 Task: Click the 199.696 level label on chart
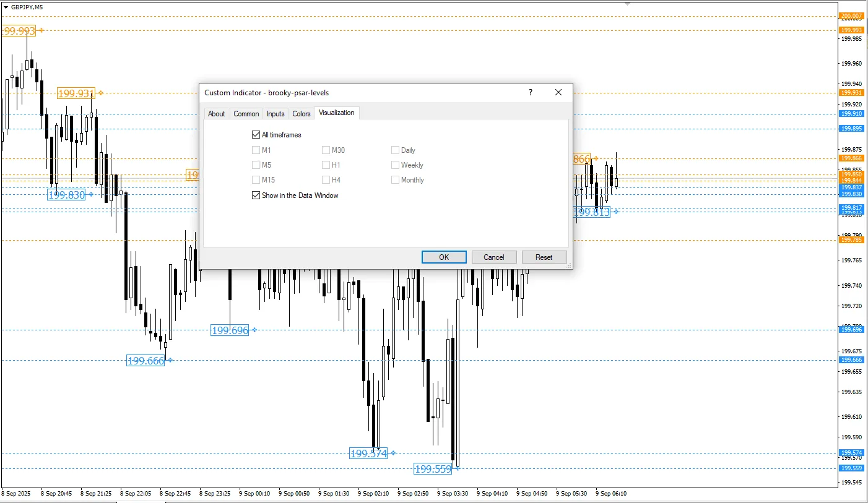pyautogui.click(x=230, y=330)
